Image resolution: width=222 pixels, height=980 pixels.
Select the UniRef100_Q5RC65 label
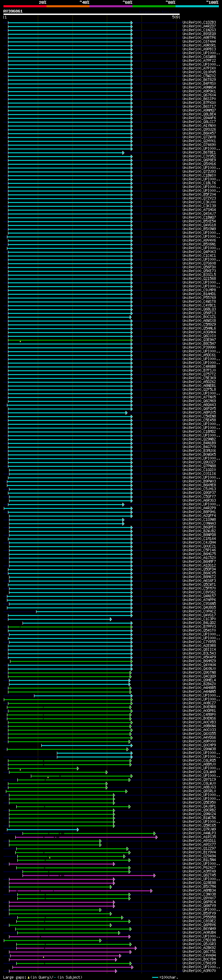[x=199, y=826]
